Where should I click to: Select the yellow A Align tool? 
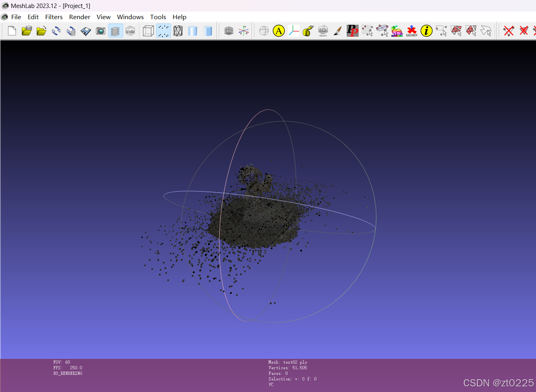pyautogui.click(x=279, y=31)
